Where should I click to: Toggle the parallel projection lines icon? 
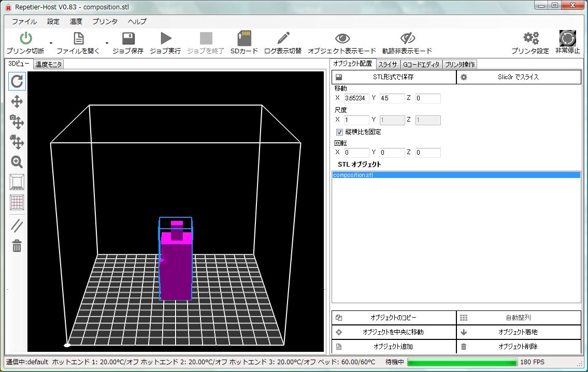17,226
